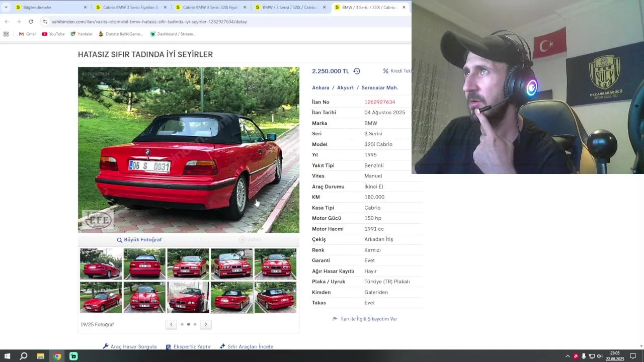Reload the page
The width and height of the screenshot is (644, 362).
(31, 22)
